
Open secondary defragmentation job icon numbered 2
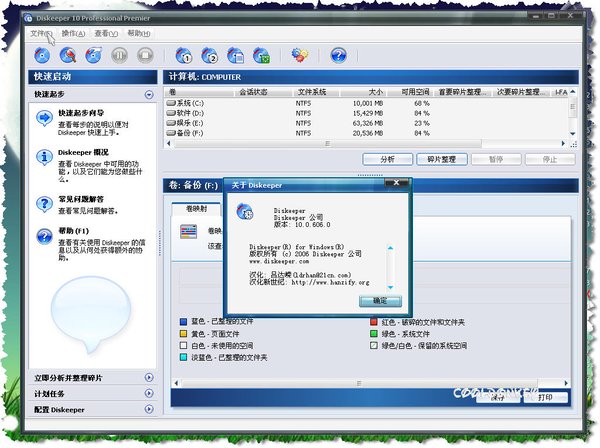tap(210, 55)
